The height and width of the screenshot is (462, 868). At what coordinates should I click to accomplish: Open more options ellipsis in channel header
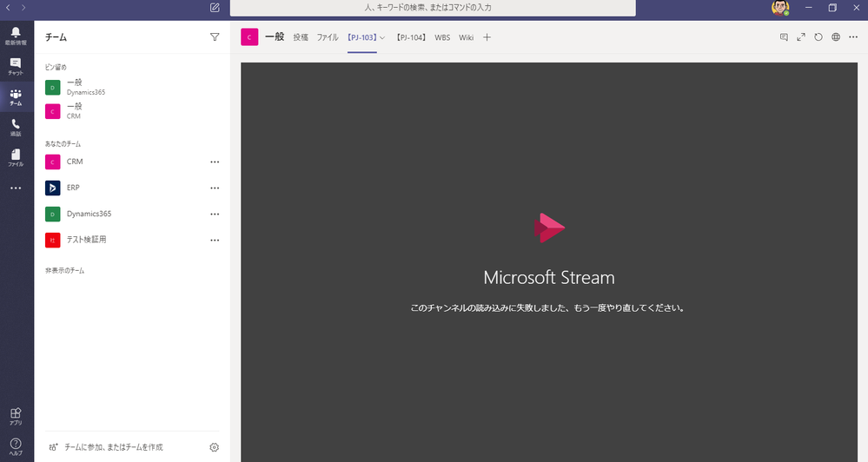(x=853, y=37)
